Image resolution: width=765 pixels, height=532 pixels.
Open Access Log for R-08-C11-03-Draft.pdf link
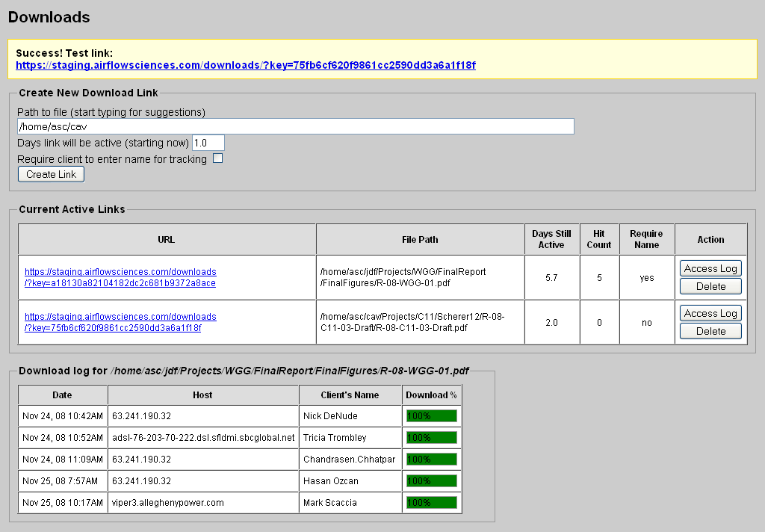[710, 314]
